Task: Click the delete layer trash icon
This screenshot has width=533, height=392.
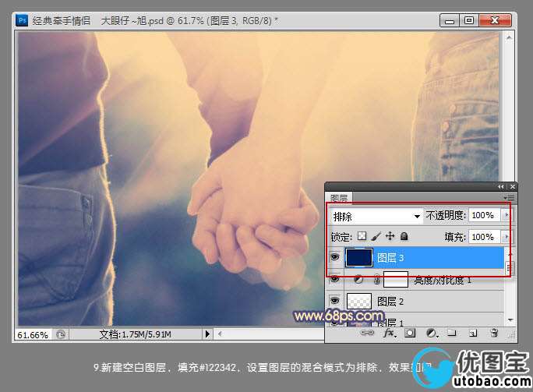Action: click(x=495, y=333)
